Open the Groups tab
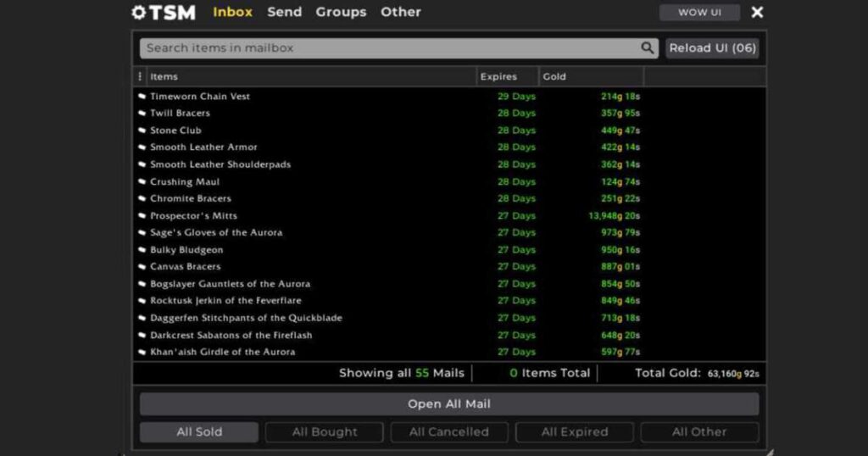The image size is (868, 456). tap(341, 12)
